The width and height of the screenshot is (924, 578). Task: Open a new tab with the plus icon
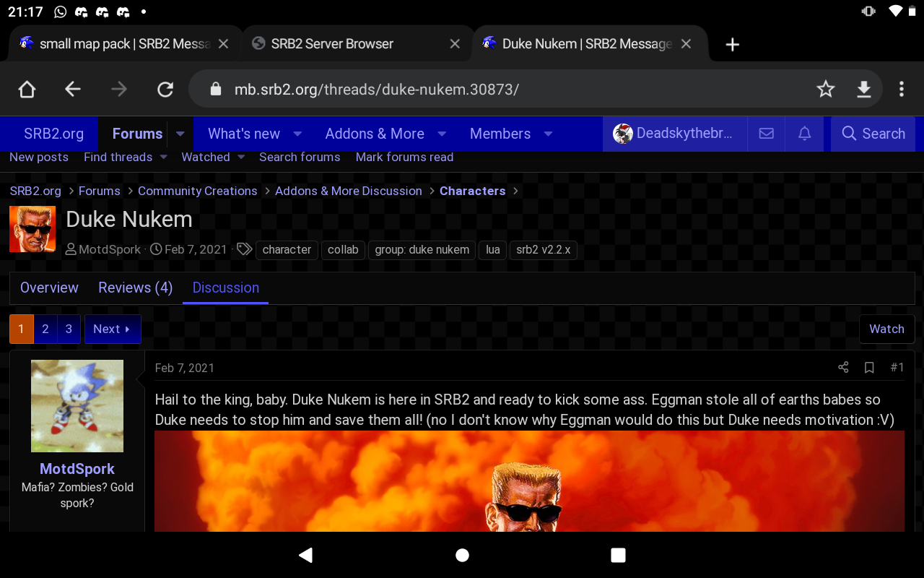(x=732, y=44)
